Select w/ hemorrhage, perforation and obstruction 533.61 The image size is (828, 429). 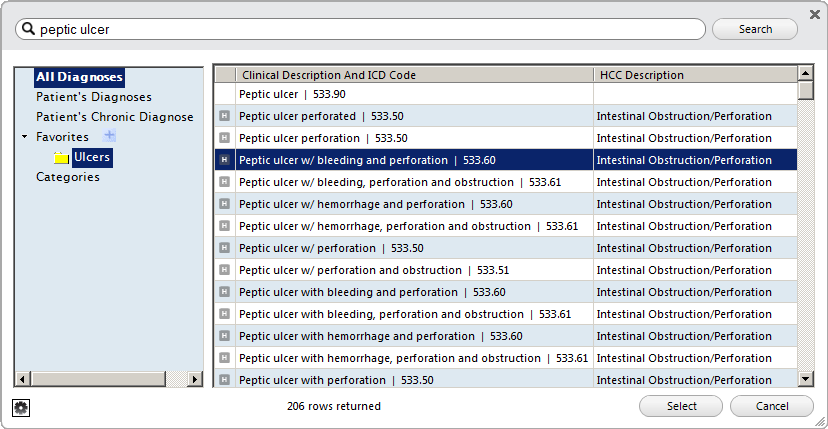coord(506,226)
